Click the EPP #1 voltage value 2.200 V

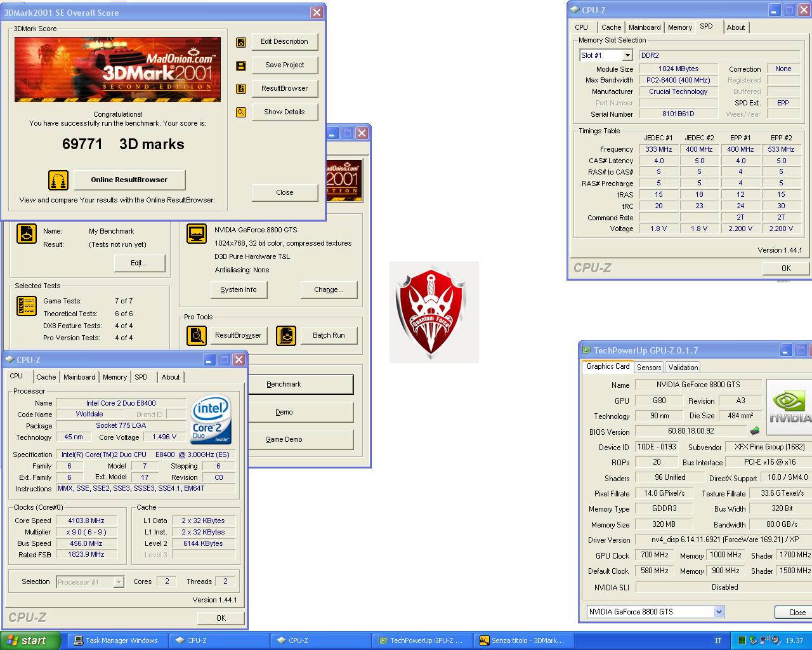(740, 229)
